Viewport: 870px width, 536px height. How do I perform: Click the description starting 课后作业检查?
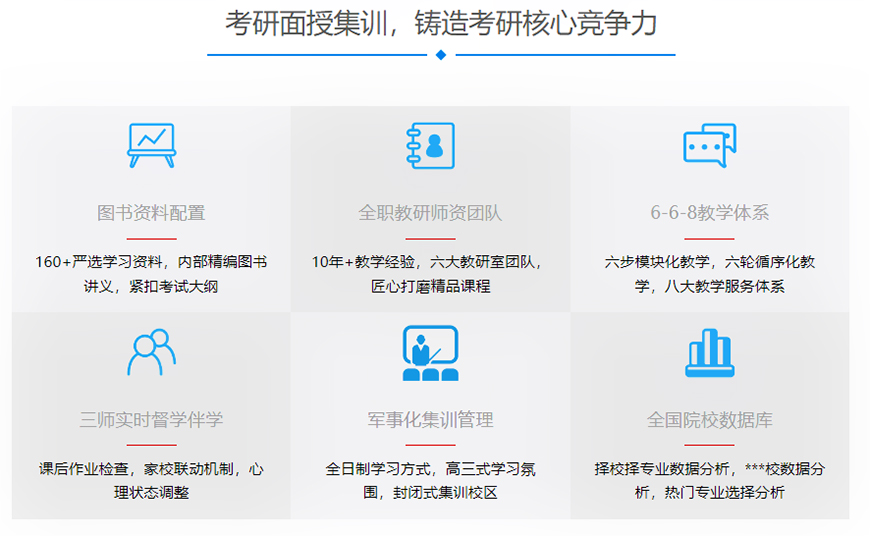tap(151, 481)
